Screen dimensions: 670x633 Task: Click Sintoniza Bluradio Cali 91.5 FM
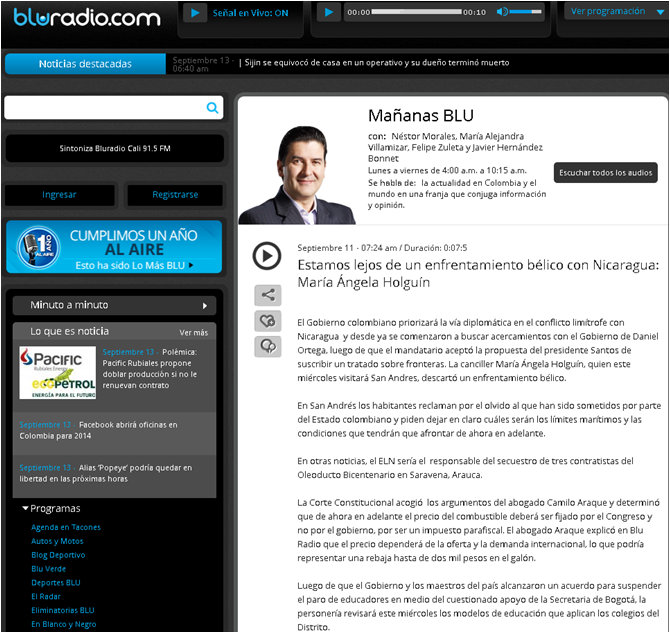point(115,148)
